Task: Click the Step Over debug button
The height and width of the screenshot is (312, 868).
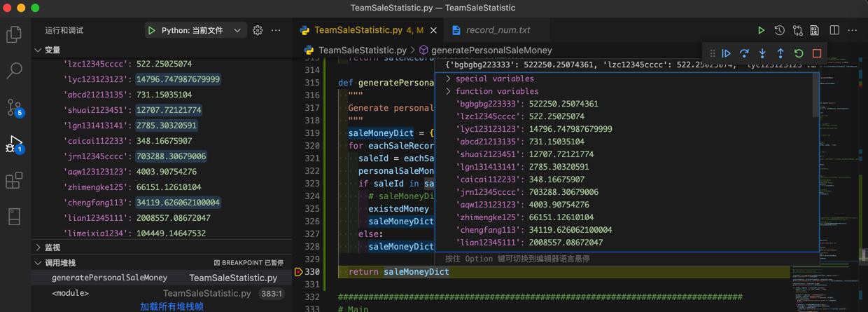Action: 744,53
